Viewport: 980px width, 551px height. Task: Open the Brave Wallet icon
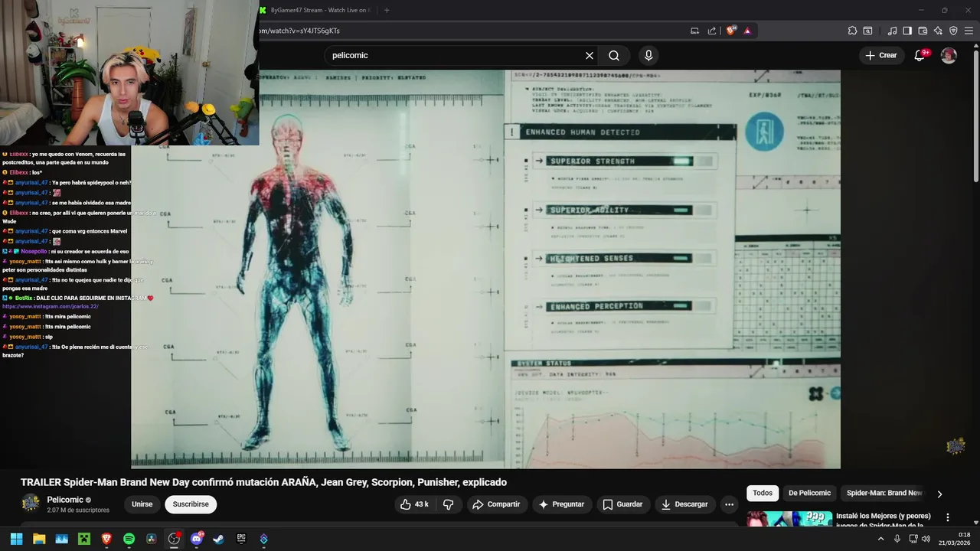pos(923,31)
